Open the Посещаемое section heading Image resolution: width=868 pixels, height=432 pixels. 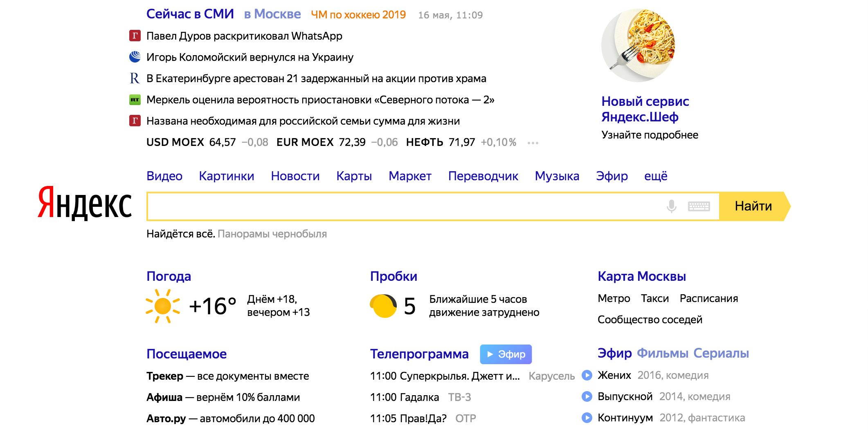(187, 354)
